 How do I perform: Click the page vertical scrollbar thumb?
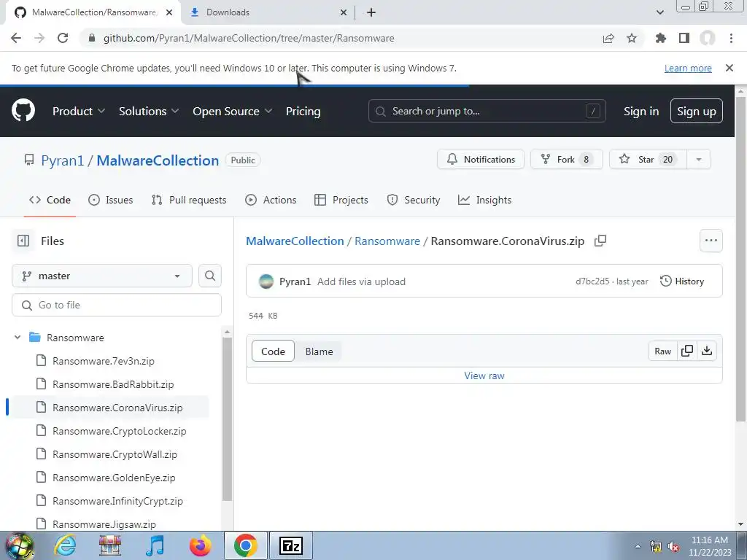(x=740, y=260)
